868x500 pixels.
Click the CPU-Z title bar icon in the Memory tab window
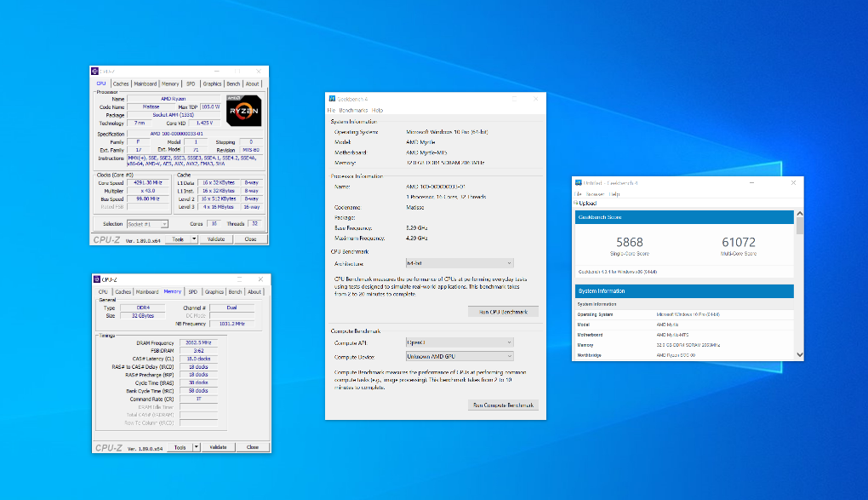pyautogui.click(x=97, y=279)
